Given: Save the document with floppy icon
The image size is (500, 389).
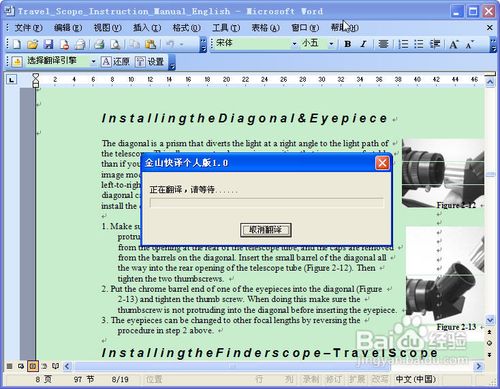Looking at the screenshot, I should point(49,44).
